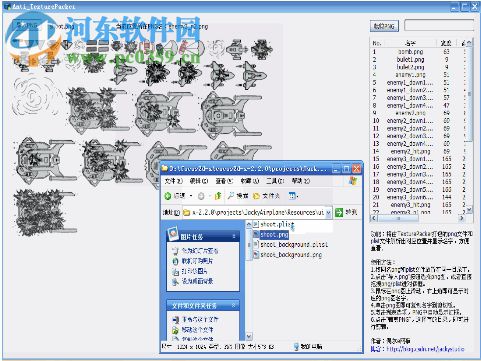Click the width column header in list
Image resolution: width=481 pixels, height=361 pixels.
tap(446, 43)
